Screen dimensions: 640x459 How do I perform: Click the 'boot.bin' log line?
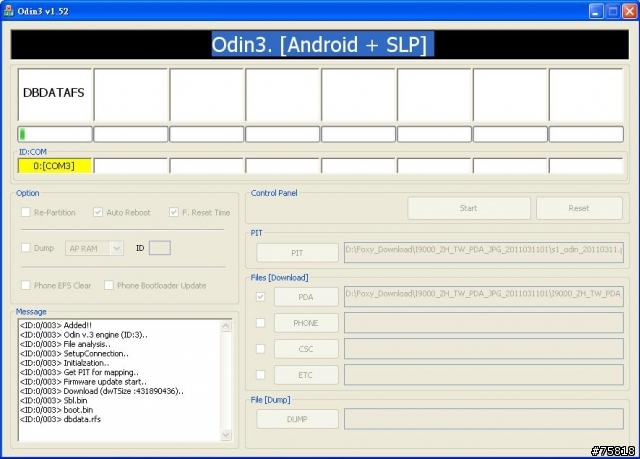pos(56,410)
